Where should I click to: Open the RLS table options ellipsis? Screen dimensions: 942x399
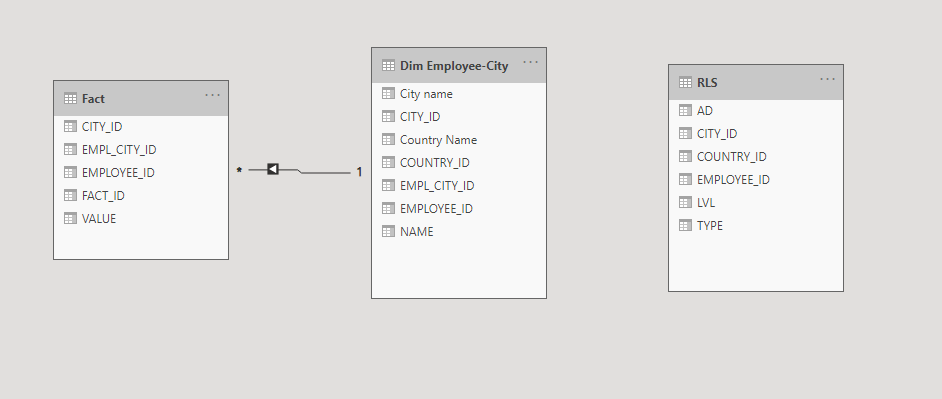pyautogui.click(x=828, y=79)
